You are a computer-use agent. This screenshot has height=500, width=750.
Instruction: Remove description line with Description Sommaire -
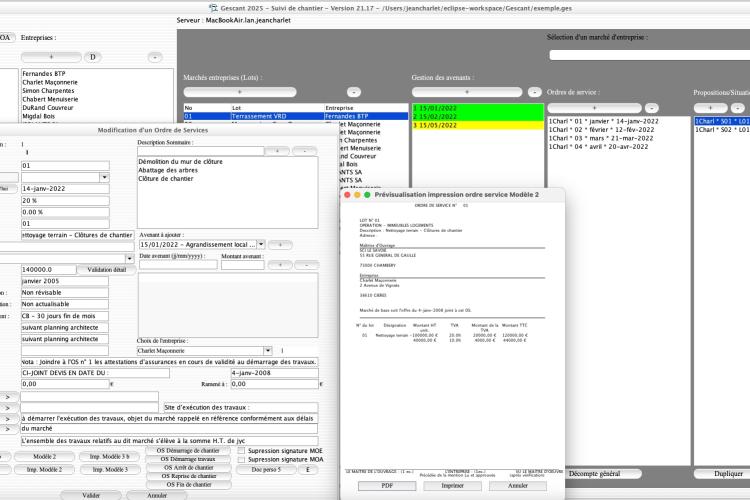pyautogui.click(x=305, y=151)
